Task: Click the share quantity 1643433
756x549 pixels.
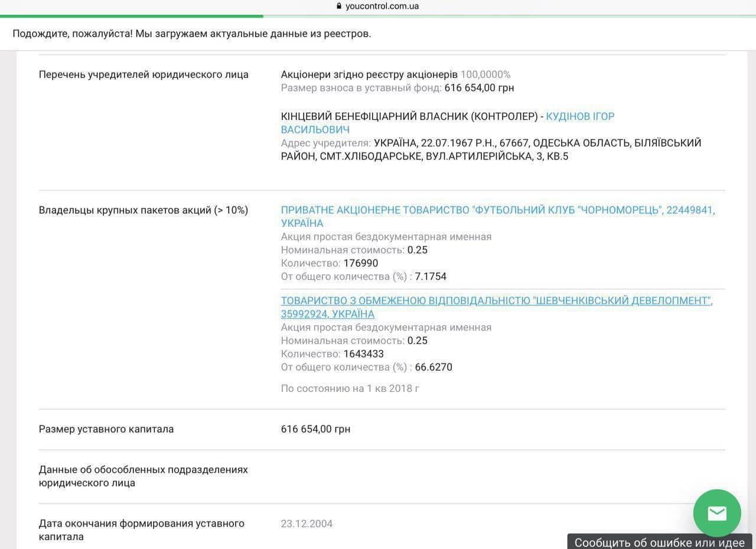Action: (363, 354)
